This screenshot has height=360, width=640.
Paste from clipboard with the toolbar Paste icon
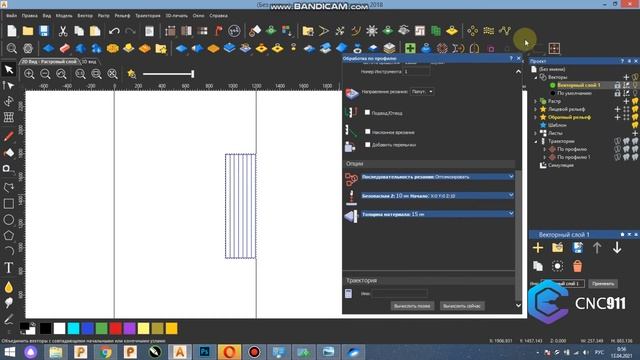(x=95, y=31)
